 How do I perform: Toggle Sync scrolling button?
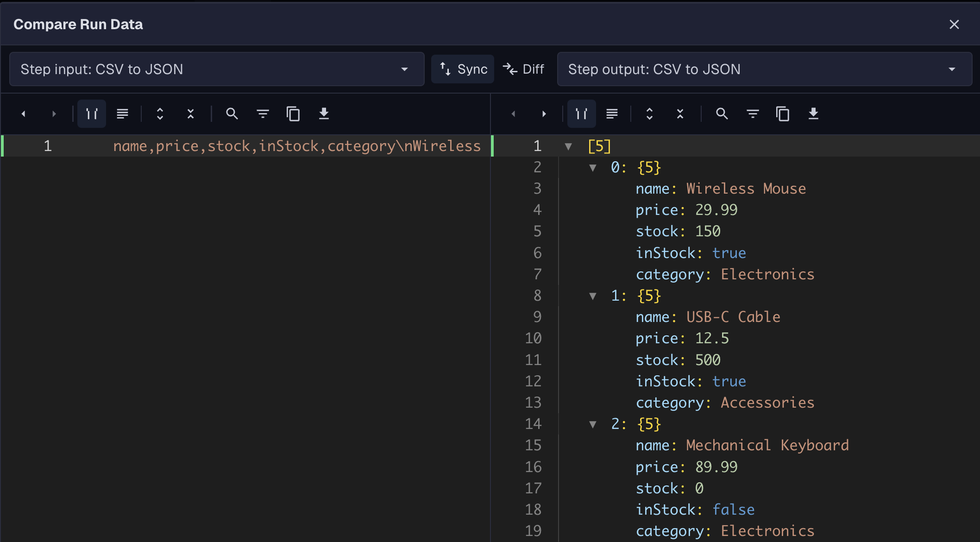463,69
